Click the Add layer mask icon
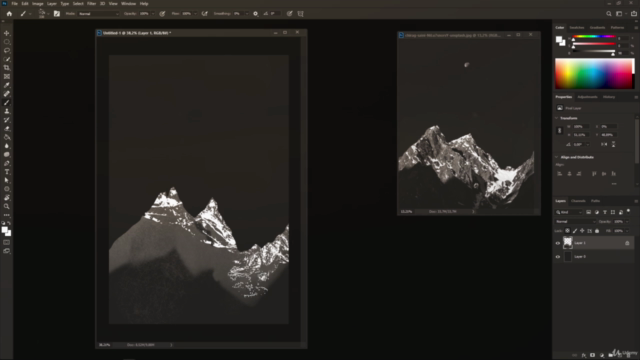 click(x=592, y=355)
